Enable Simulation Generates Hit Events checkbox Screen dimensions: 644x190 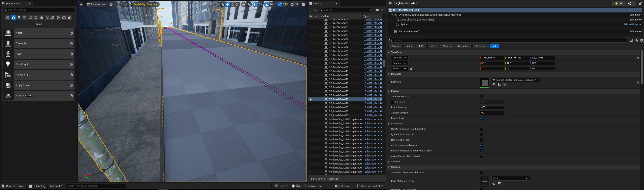[481, 173]
